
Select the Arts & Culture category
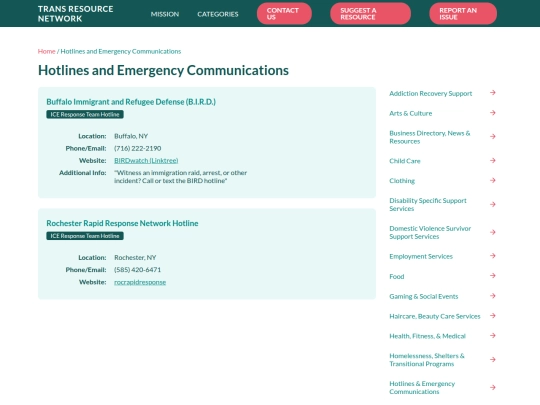[411, 113]
